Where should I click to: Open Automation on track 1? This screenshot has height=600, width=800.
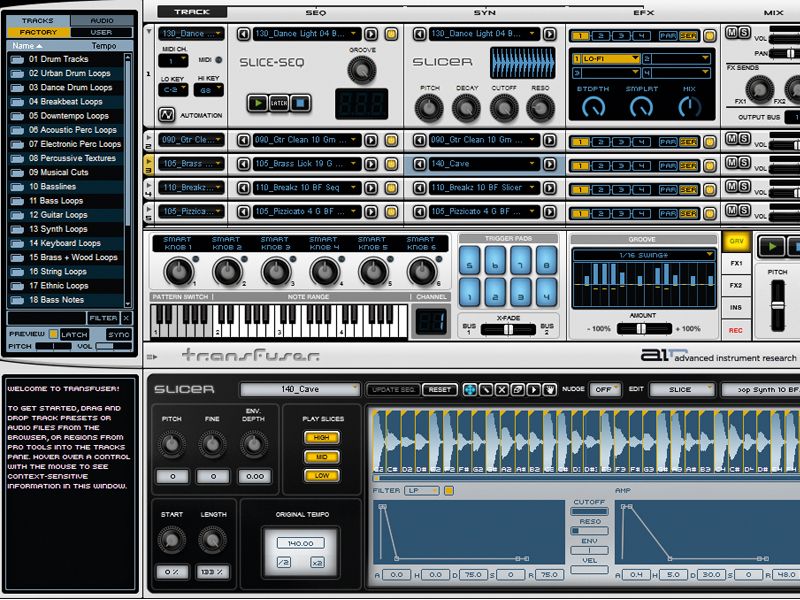(x=167, y=115)
